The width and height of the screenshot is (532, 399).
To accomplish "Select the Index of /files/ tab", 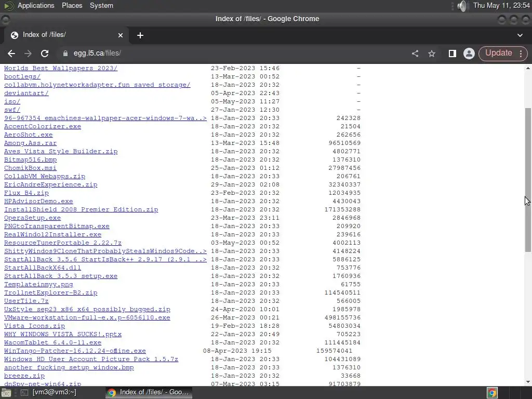I will [66, 35].
